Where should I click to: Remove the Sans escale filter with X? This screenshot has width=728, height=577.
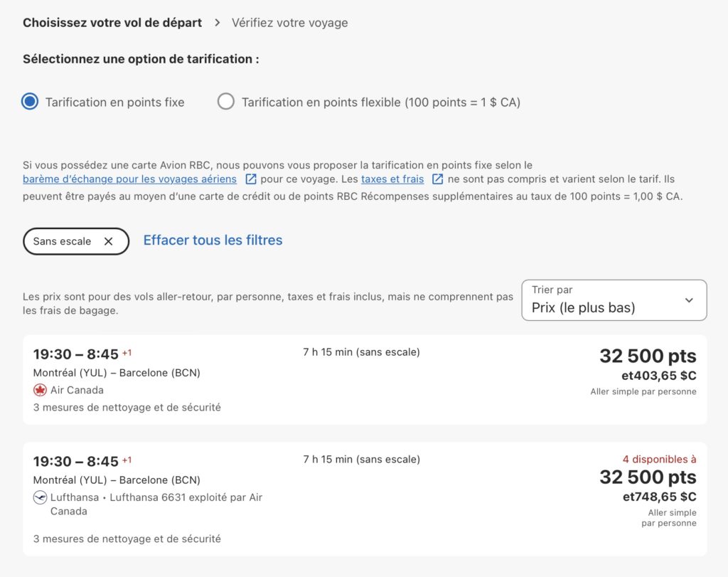109,241
